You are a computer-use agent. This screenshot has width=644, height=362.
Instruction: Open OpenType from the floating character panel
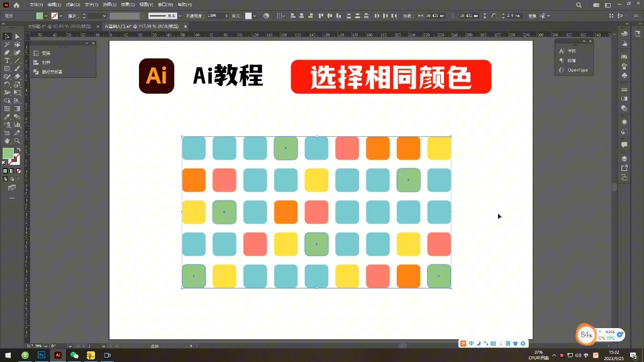(577, 70)
